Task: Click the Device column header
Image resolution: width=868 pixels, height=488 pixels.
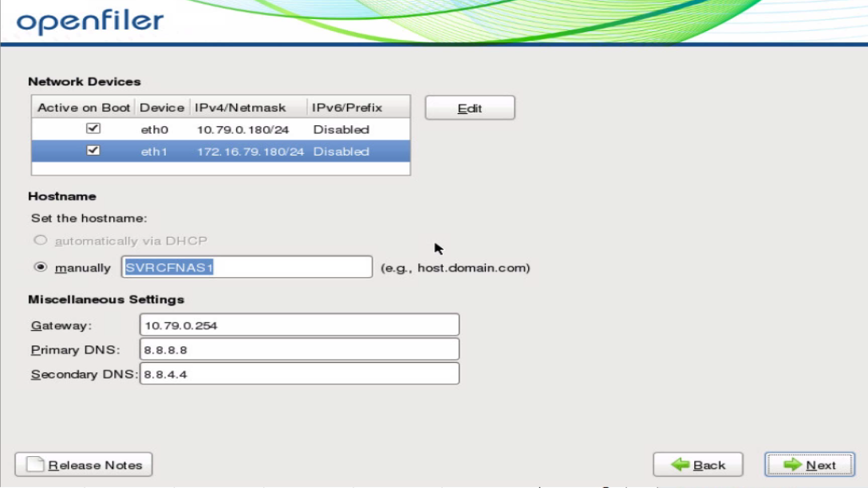Action: point(162,108)
